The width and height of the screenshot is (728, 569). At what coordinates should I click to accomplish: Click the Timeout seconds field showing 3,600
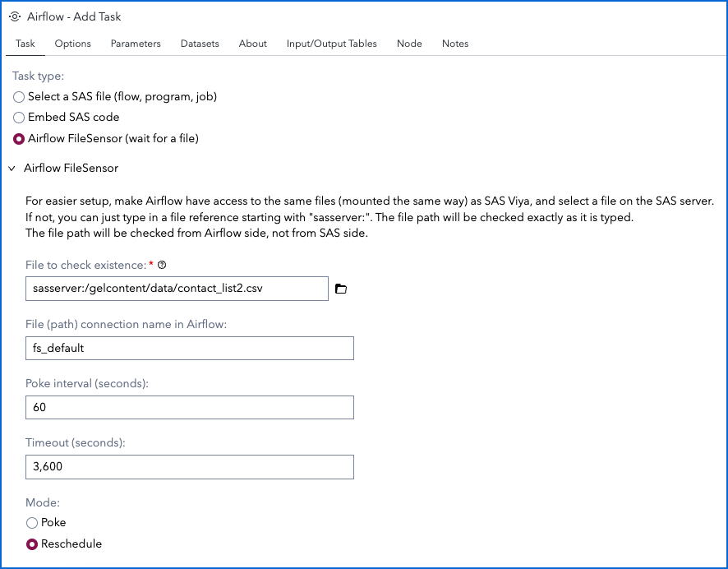[x=190, y=467]
